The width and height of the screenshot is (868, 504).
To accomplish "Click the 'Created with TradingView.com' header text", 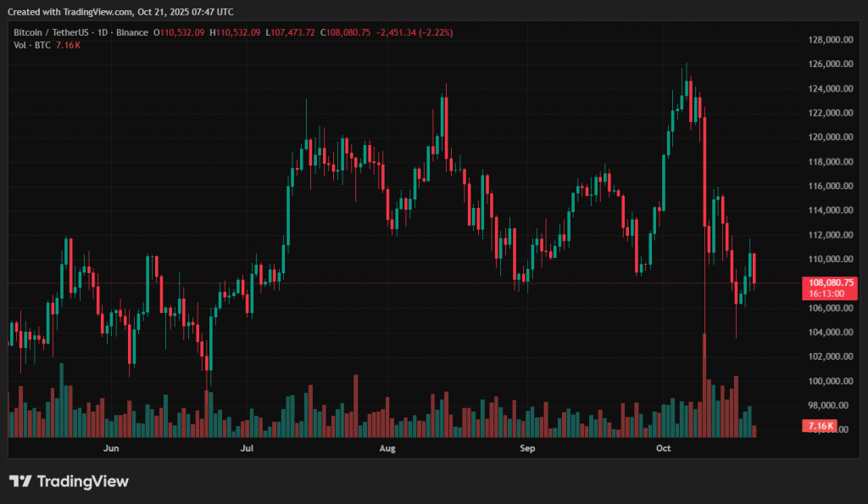I will [x=120, y=12].
